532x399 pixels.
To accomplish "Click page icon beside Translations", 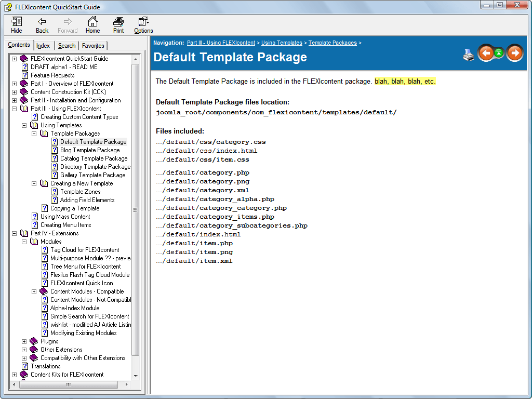I will click(x=25, y=366).
